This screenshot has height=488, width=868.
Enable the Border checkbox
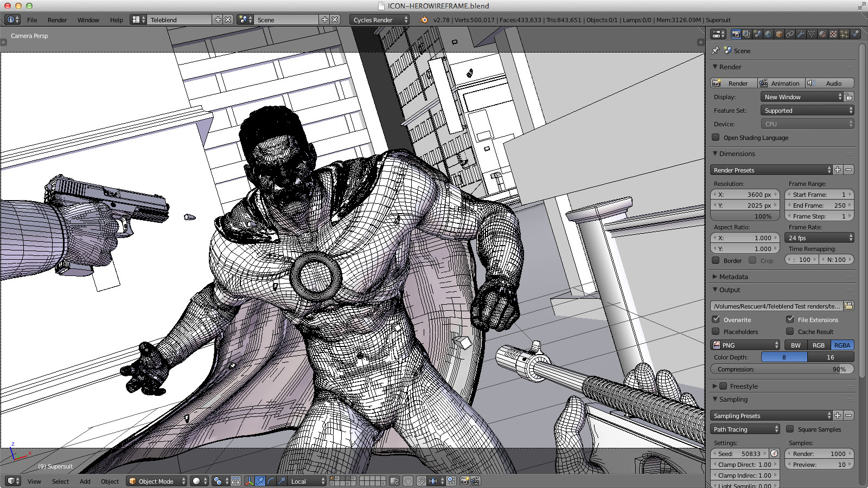[x=716, y=260]
